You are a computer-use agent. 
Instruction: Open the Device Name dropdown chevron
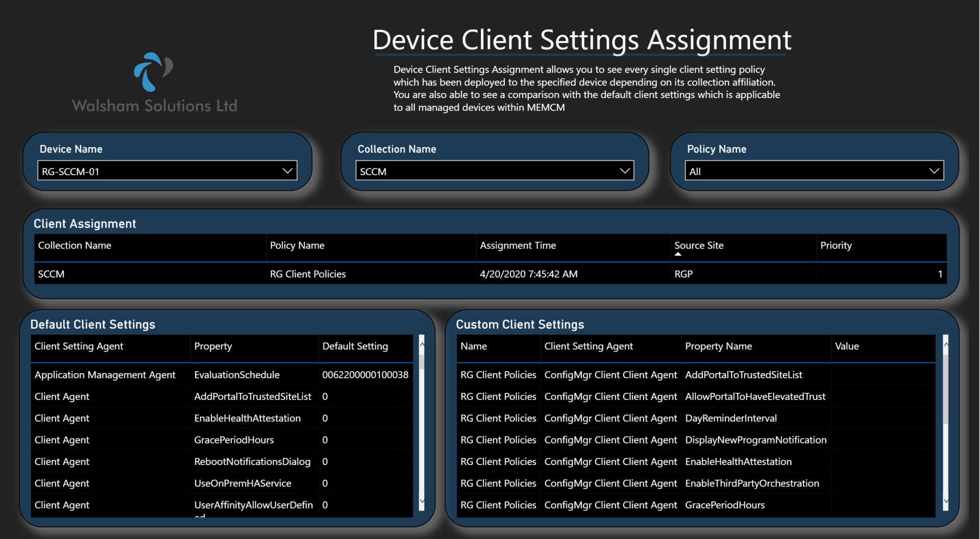tap(287, 171)
